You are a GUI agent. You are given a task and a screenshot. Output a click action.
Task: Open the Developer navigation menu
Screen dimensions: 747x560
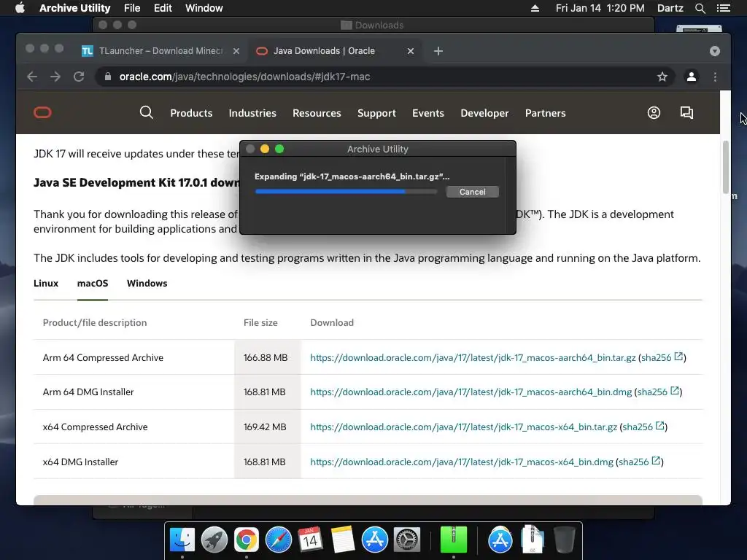[x=484, y=113]
